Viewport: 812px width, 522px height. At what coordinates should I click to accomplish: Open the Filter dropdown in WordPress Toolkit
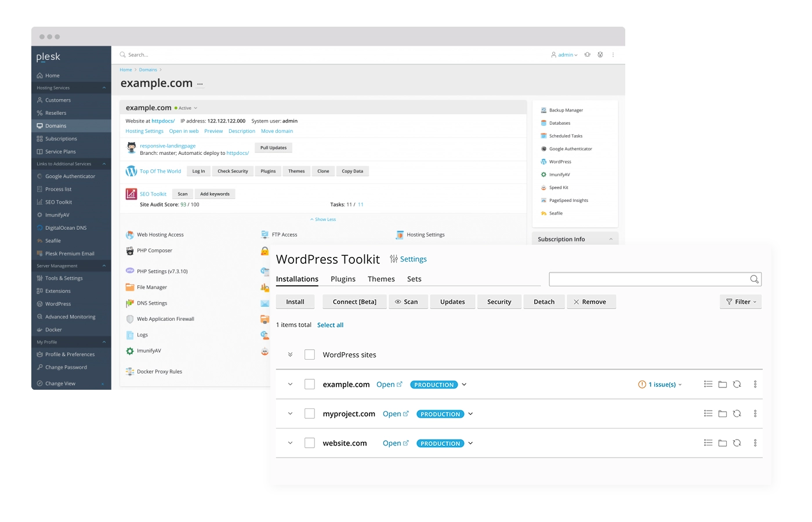741,302
